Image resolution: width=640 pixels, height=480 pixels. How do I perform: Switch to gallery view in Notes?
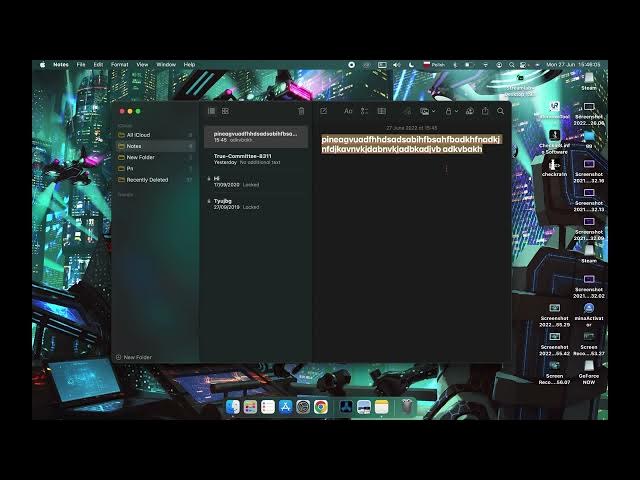225,111
